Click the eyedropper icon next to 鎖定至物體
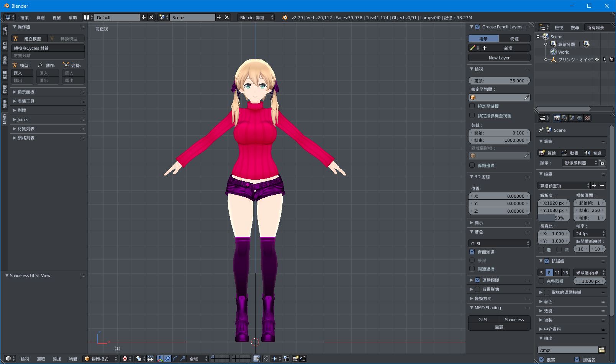 [x=526, y=97]
